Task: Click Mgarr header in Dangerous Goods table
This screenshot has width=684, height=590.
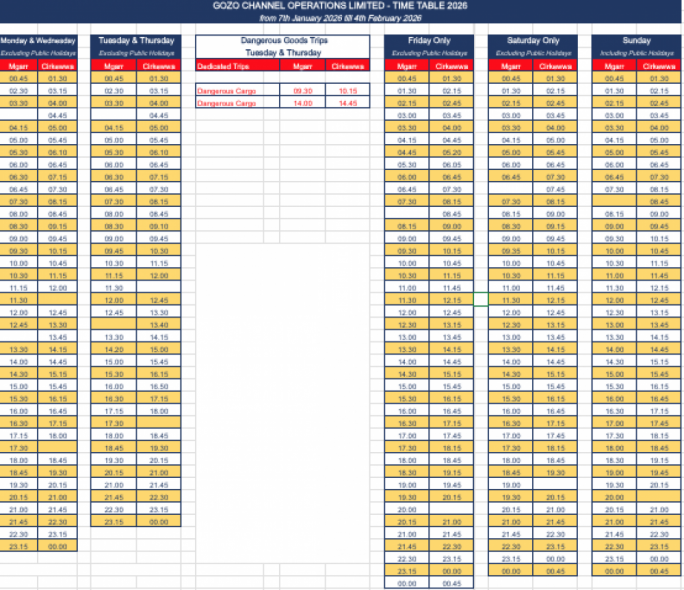Action: [x=302, y=65]
